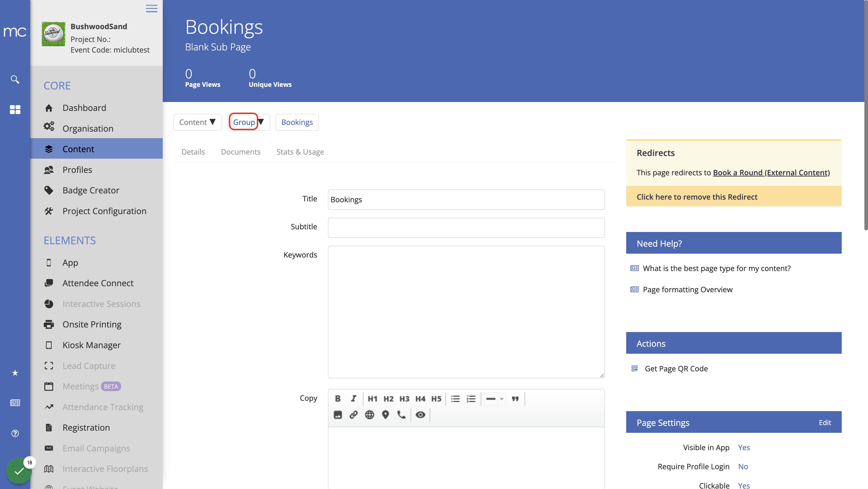Open search from the left rail
The width and height of the screenshot is (868, 489).
[15, 80]
